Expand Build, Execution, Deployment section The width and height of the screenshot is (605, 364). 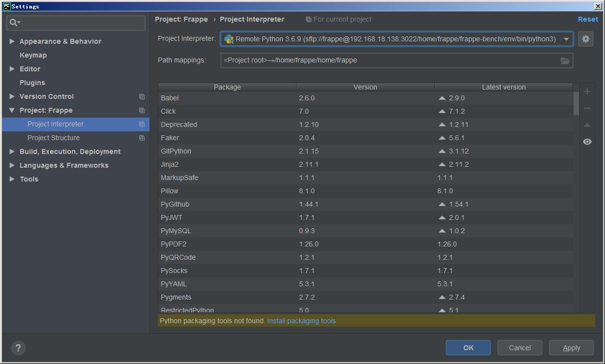[12, 152]
